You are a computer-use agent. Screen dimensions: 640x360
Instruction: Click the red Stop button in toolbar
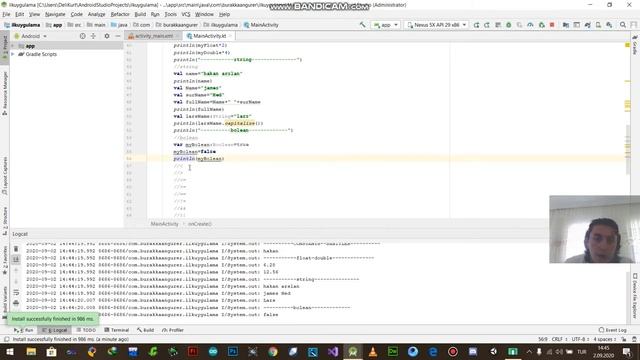pos(552,25)
